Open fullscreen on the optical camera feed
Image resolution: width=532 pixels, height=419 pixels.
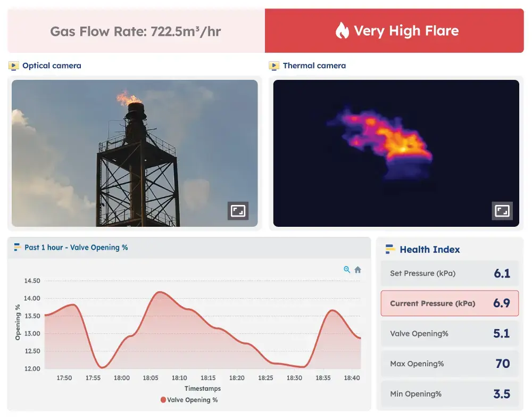click(x=238, y=211)
